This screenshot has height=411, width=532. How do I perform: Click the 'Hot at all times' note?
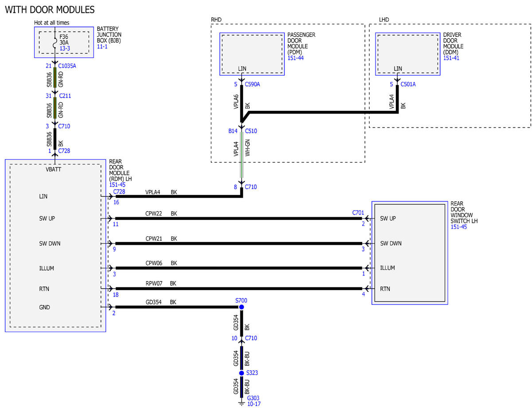[52, 23]
